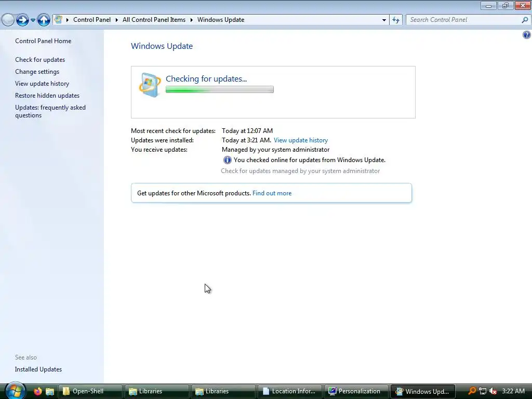
Task: Open Installed Updates under See also
Action: 38,369
